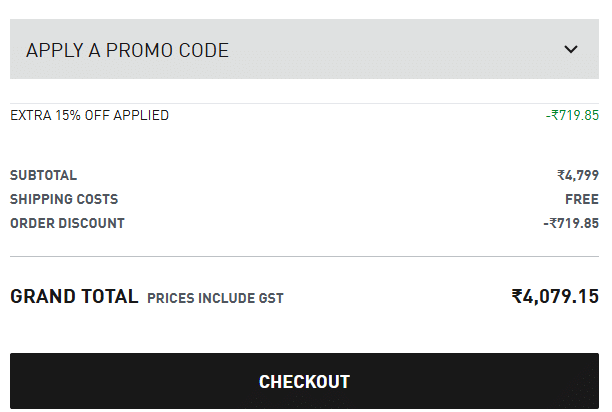Click the divider line above Grand Total
The height and width of the screenshot is (412, 612).
304,257
